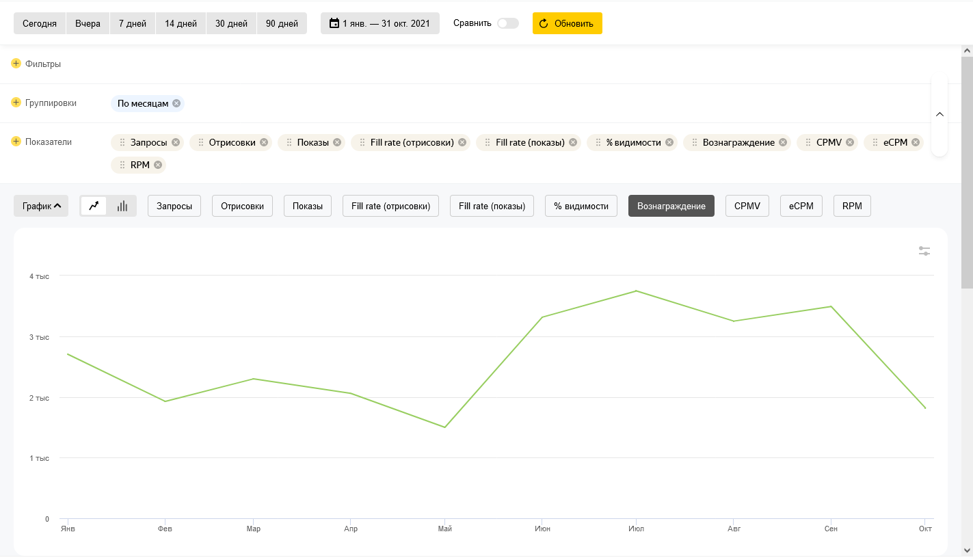The width and height of the screenshot is (973, 560).
Task: Click plus icon next to Фильтры
Action: tap(16, 64)
